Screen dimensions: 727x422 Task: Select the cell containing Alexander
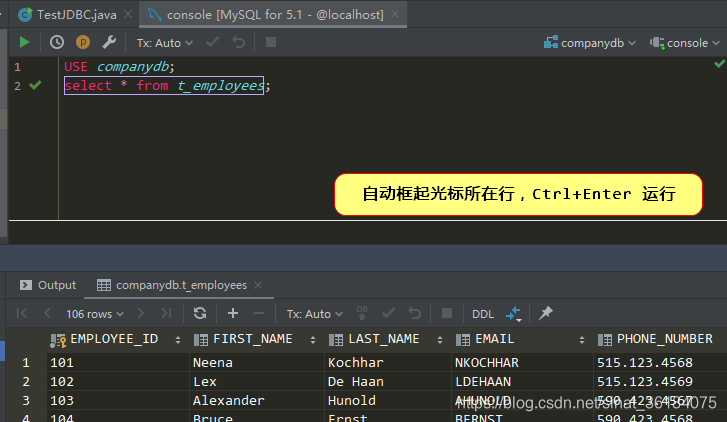click(x=256, y=401)
